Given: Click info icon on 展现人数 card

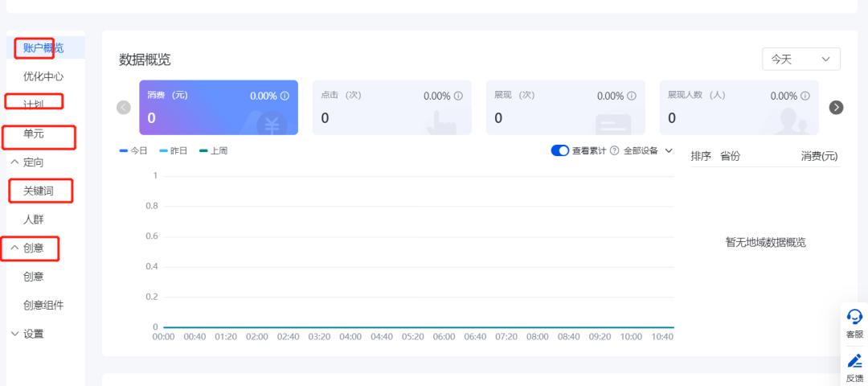Looking at the screenshot, I should pyautogui.click(x=805, y=96).
